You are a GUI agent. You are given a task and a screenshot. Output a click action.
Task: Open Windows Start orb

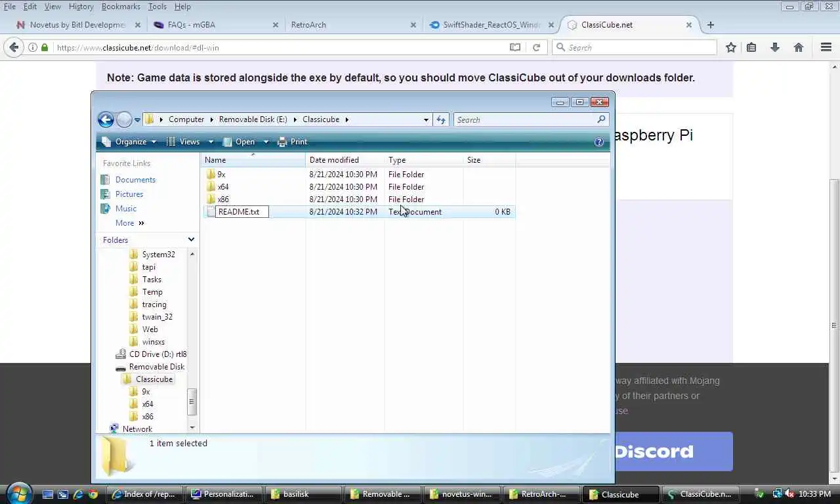[x=19, y=493]
